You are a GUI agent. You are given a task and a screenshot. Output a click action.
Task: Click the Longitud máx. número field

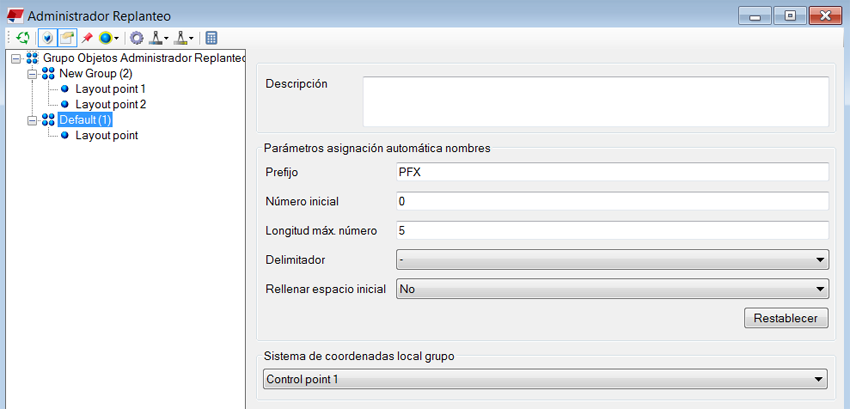(x=613, y=230)
